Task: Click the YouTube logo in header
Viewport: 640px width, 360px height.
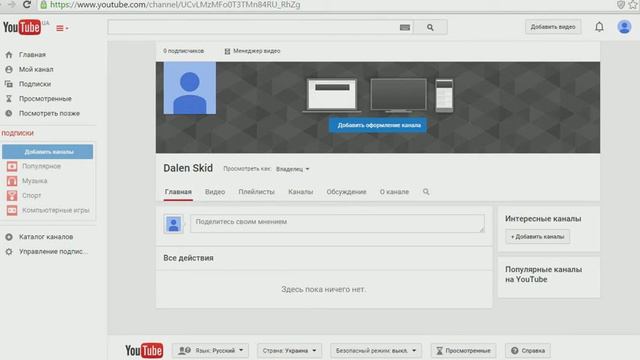Action: (22, 27)
